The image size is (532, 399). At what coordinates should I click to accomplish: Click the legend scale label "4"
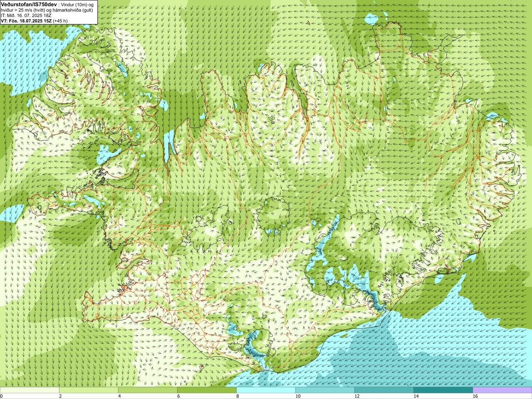pos(119,396)
